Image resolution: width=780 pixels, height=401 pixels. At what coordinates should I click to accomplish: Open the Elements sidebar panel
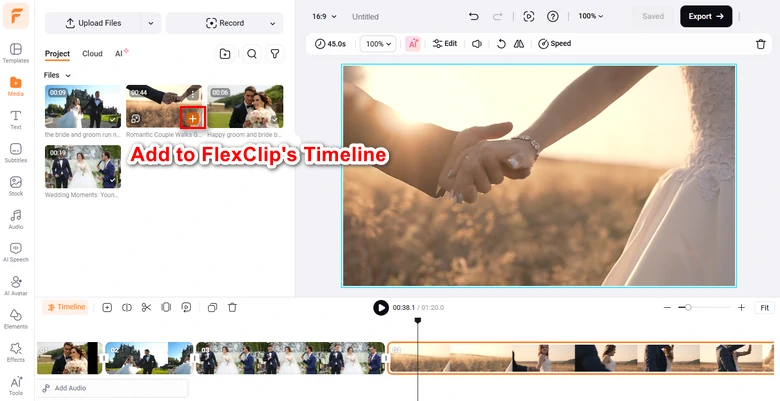tap(16, 319)
